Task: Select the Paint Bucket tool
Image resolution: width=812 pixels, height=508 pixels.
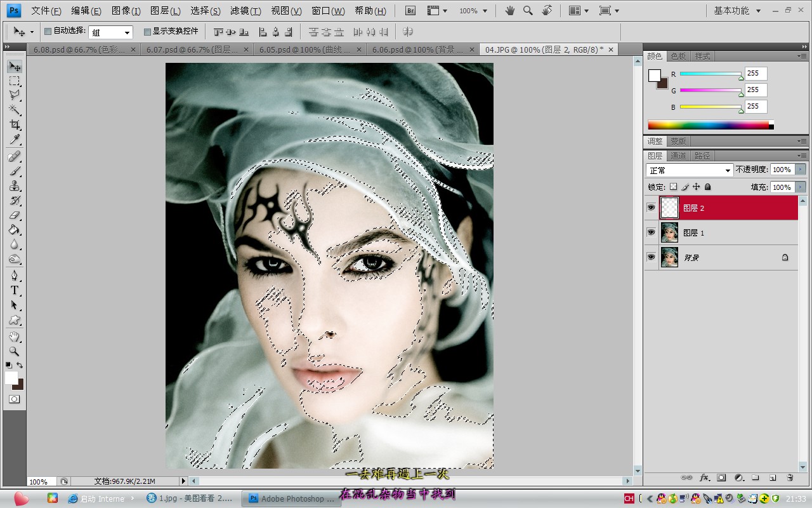Action: pos(15,229)
